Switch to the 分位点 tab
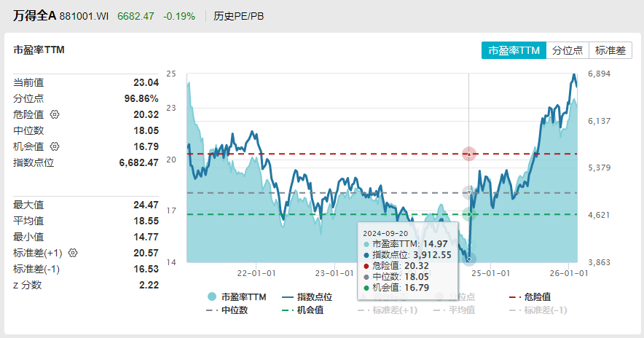644x338 pixels. pyautogui.click(x=567, y=50)
